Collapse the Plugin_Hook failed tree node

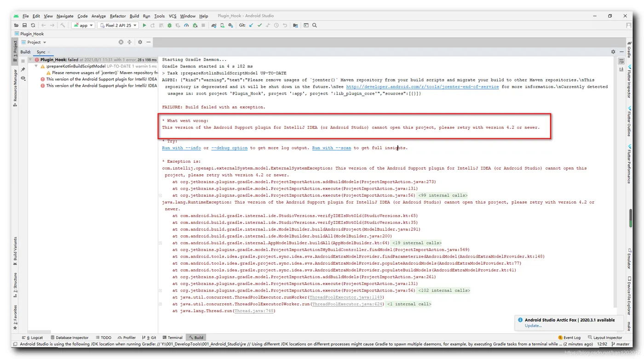click(x=31, y=60)
